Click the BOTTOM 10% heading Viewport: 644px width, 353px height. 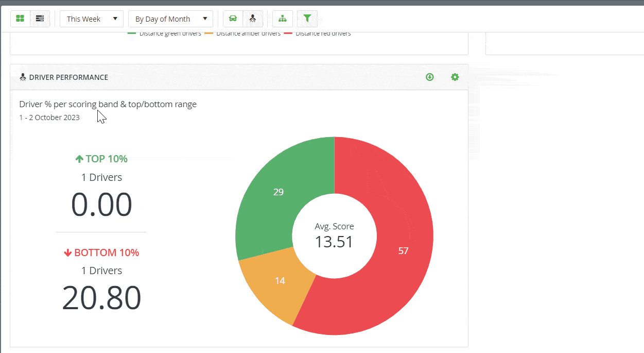[x=101, y=253]
